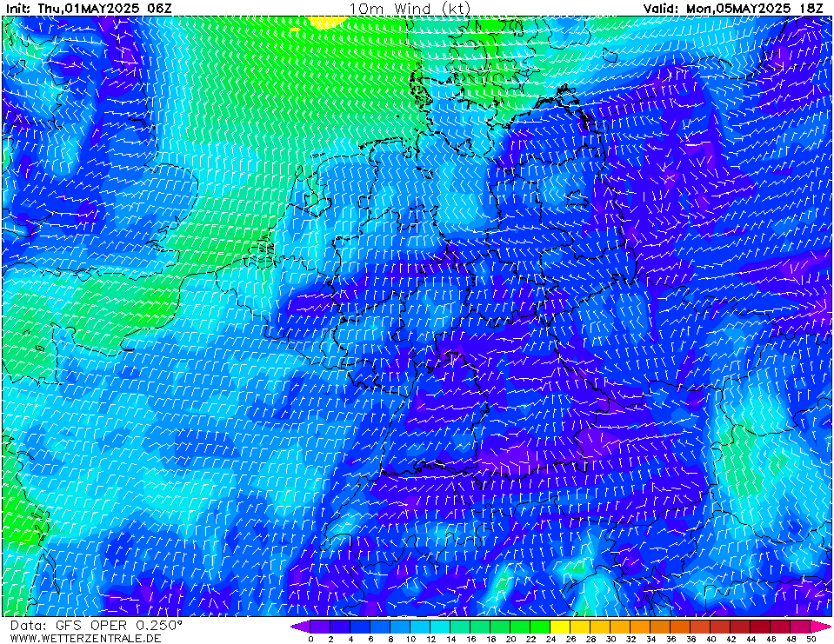The image size is (834, 644).
Task: Click the '10' colorbar tick label
Action: point(410,639)
